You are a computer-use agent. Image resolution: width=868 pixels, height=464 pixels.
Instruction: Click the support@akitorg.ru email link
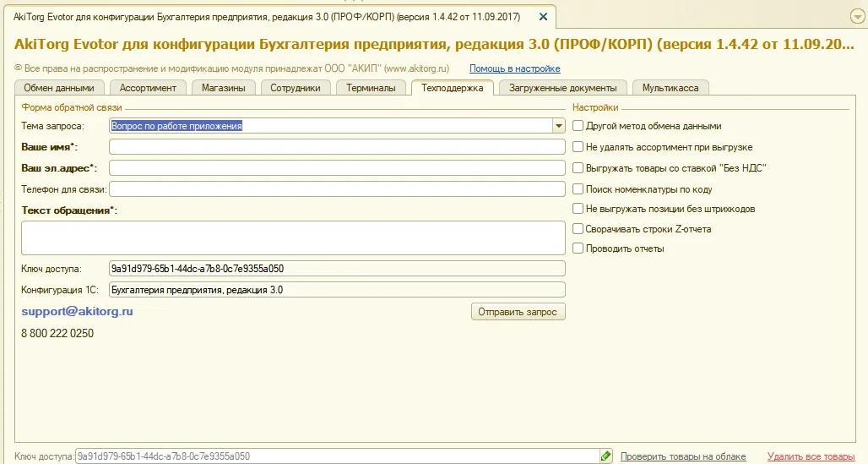[77, 311]
